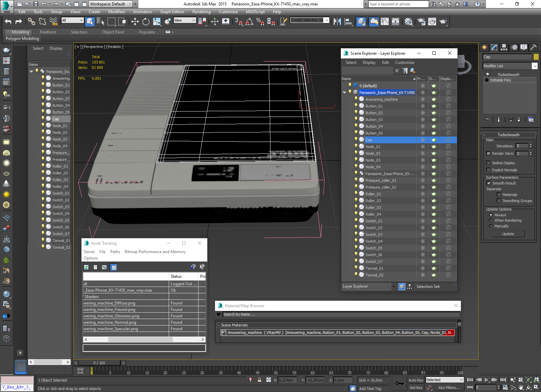Open the Modifiers menu
The width and height of the screenshot is (541, 392).
click(x=117, y=12)
